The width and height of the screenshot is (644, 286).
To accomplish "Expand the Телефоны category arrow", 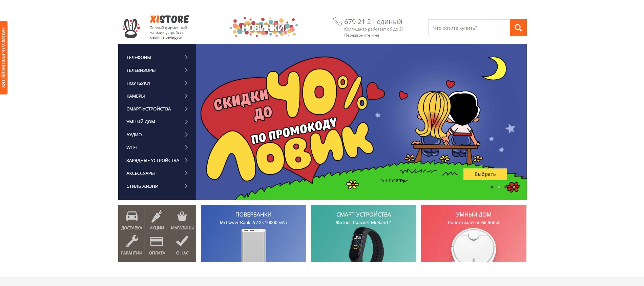I will point(186,57).
